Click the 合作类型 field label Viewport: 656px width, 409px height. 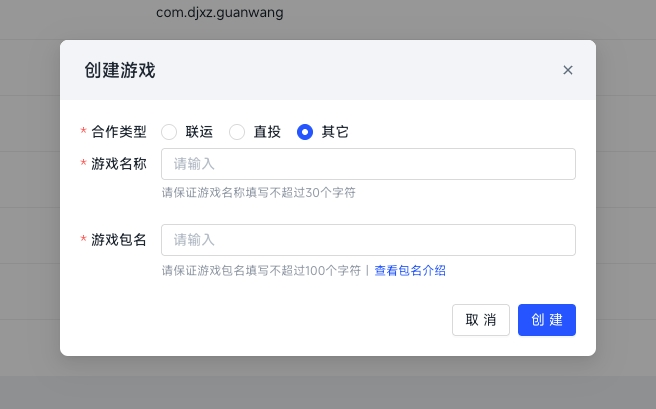[118, 132]
